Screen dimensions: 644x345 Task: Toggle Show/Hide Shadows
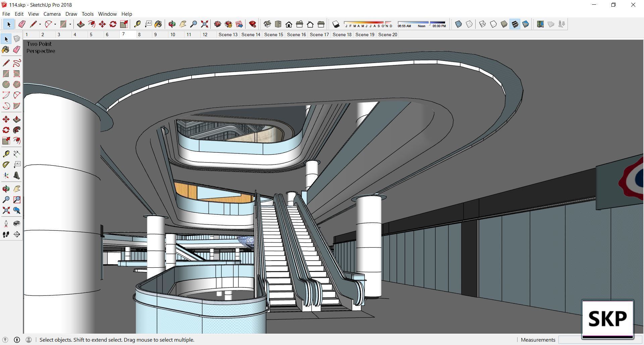pos(336,24)
